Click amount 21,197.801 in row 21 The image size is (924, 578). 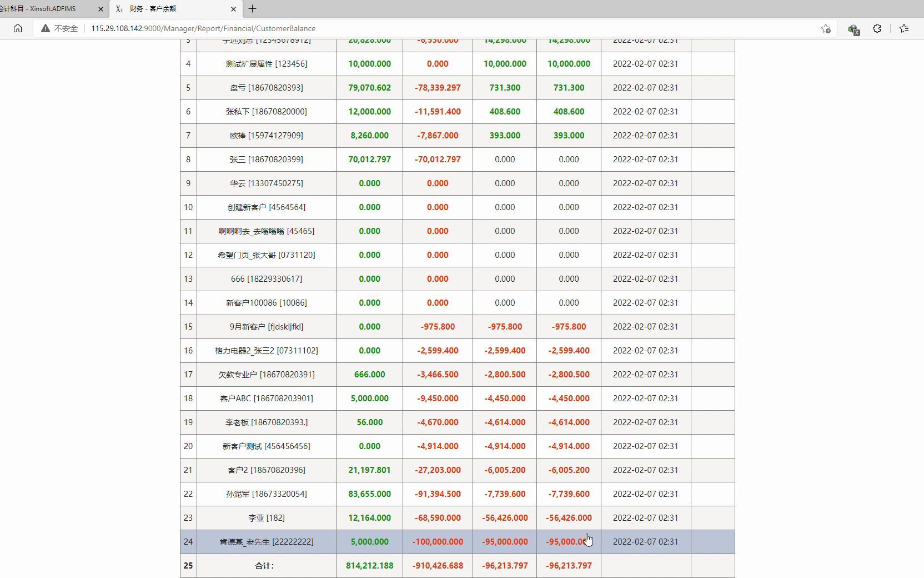pos(370,470)
